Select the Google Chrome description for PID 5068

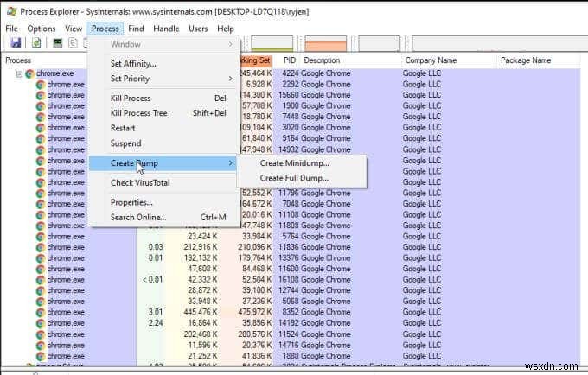point(325,302)
